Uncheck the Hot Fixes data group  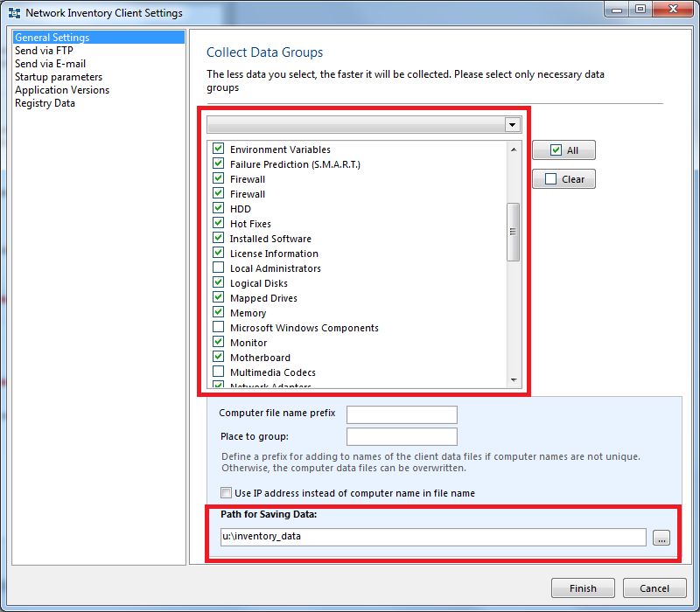pyautogui.click(x=218, y=223)
